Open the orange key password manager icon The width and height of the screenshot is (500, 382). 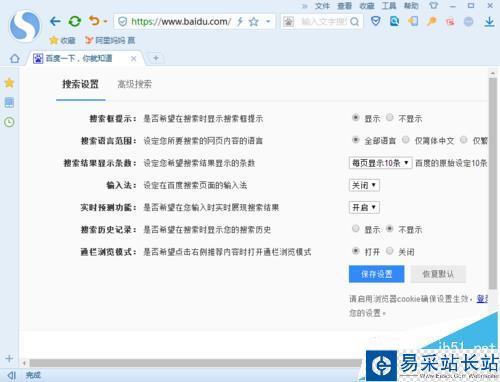tap(432, 22)
